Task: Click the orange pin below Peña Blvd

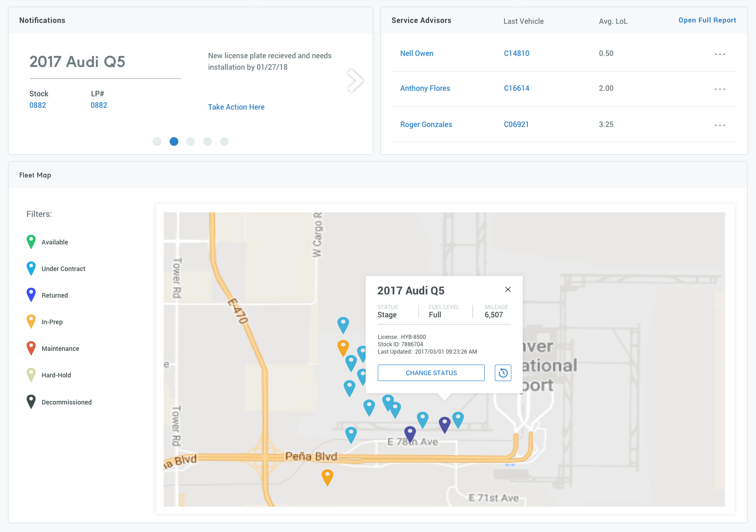Action: click(x=327, y=477)
